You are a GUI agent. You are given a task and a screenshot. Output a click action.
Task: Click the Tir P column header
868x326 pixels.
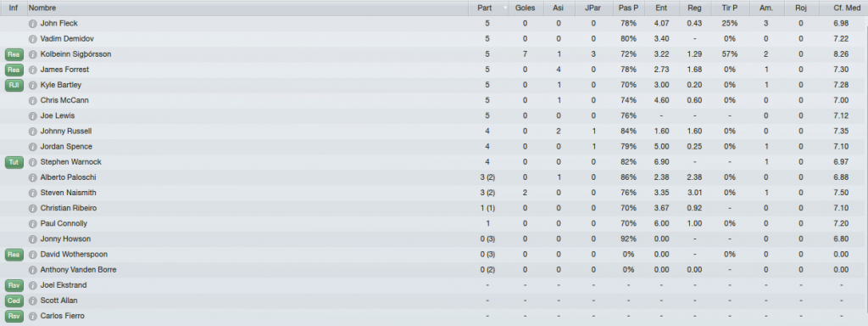(x=730, y=8)
